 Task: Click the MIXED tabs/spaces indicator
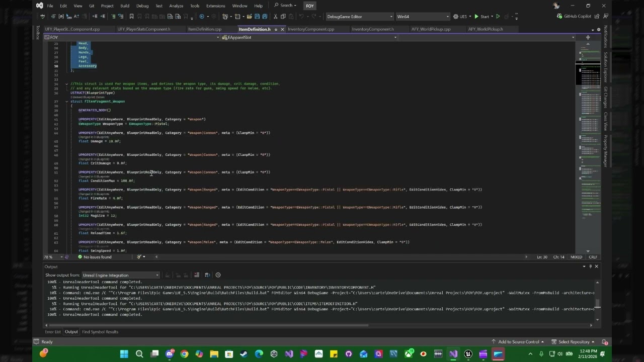pyautogui.click(x=576, y=257)
